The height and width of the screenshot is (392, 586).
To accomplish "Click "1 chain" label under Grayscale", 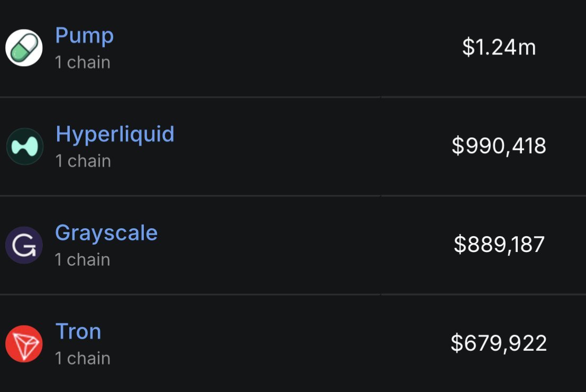I will [x=83, y=259].
